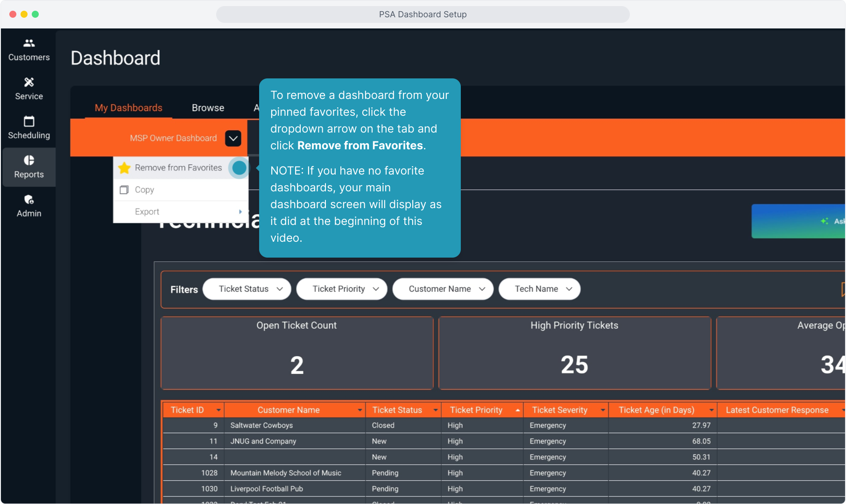Open Customers from the sidebar
This screenshot has height=504, width=846.
tap(29, 49)
